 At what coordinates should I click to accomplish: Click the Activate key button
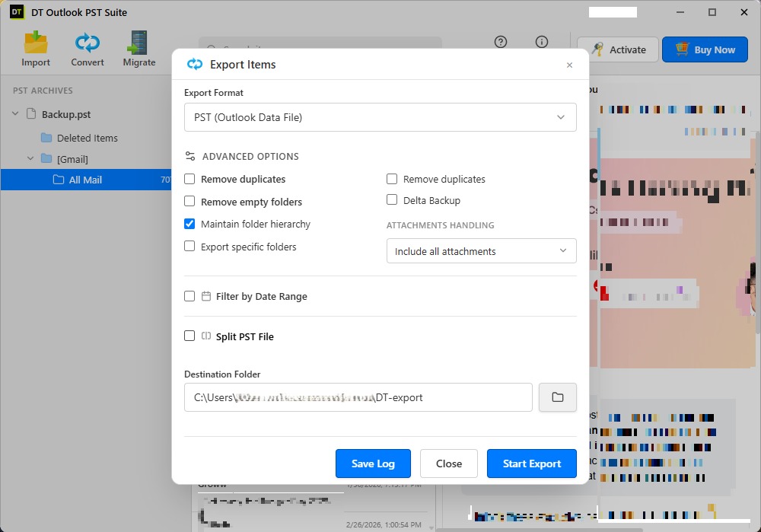coord(618,49)
